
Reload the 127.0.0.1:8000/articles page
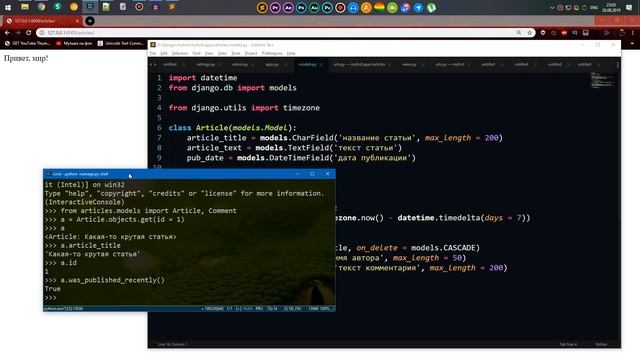pos(29,33)
